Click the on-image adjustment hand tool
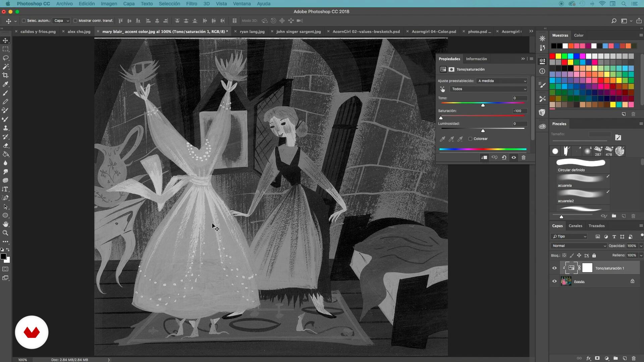This screenshot has width=644, height=362. coord(442,89)
